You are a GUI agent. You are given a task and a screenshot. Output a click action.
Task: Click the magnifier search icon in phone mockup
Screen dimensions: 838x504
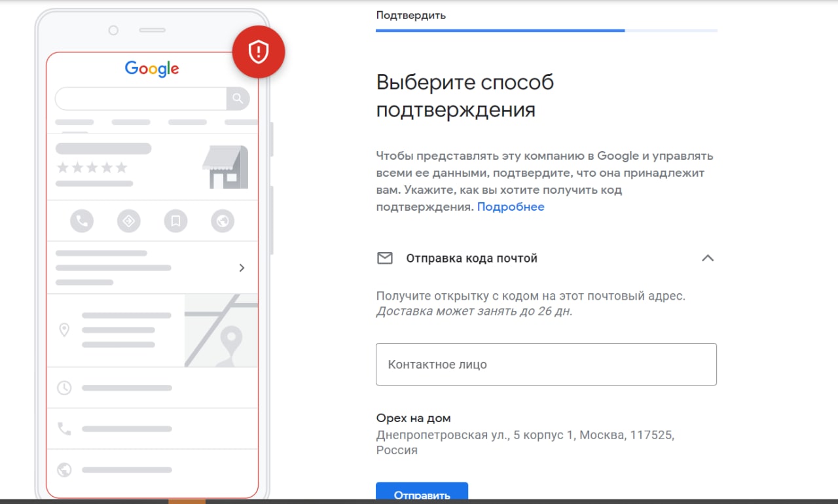[238, 99]
